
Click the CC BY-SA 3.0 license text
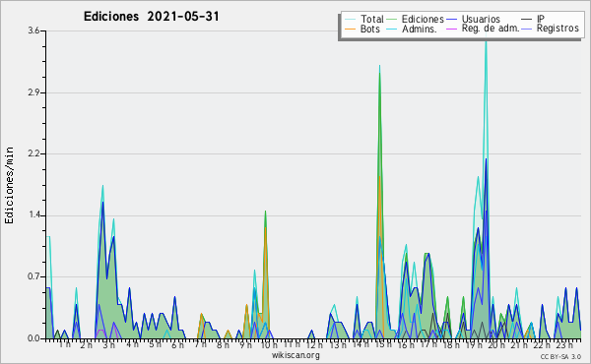coord(560,356)
